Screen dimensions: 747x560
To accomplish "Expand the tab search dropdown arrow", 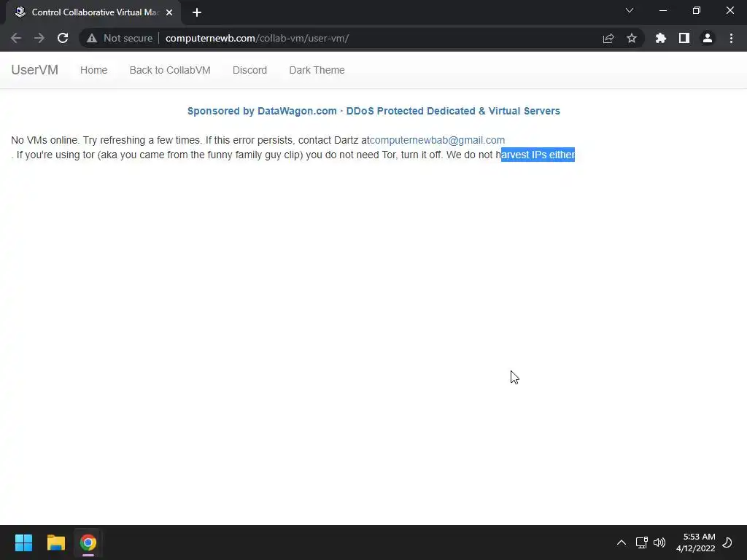I will (630, 10).
